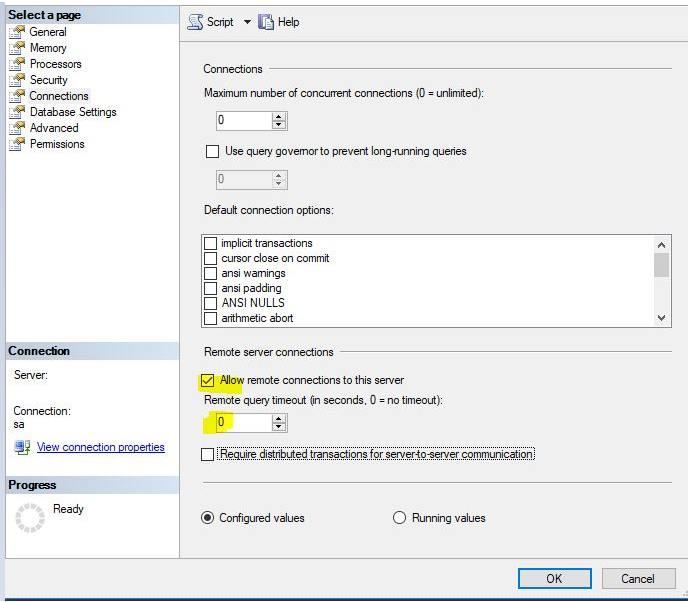Image resolution: width=691 pixels, height=602 pixels.
Task: Select the Database Settings page
Action: pos(72,112)
